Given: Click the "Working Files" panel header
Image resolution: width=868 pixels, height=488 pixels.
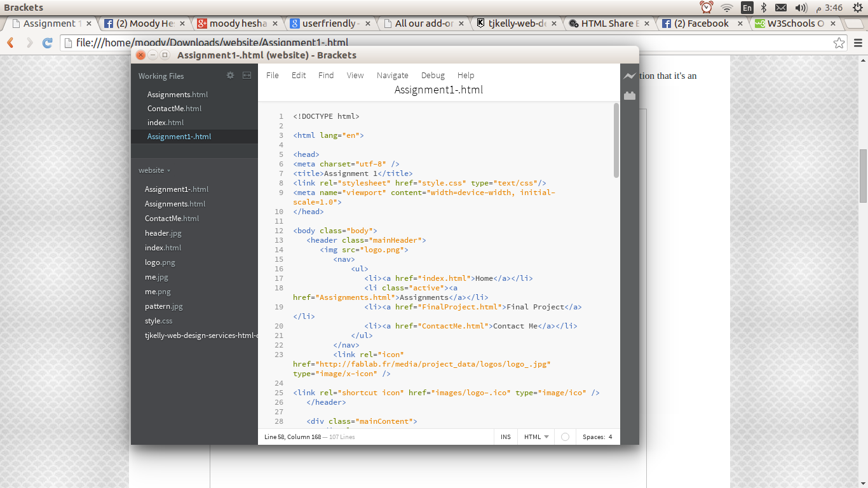Looking at the screenshot, I should coord(161,76).
